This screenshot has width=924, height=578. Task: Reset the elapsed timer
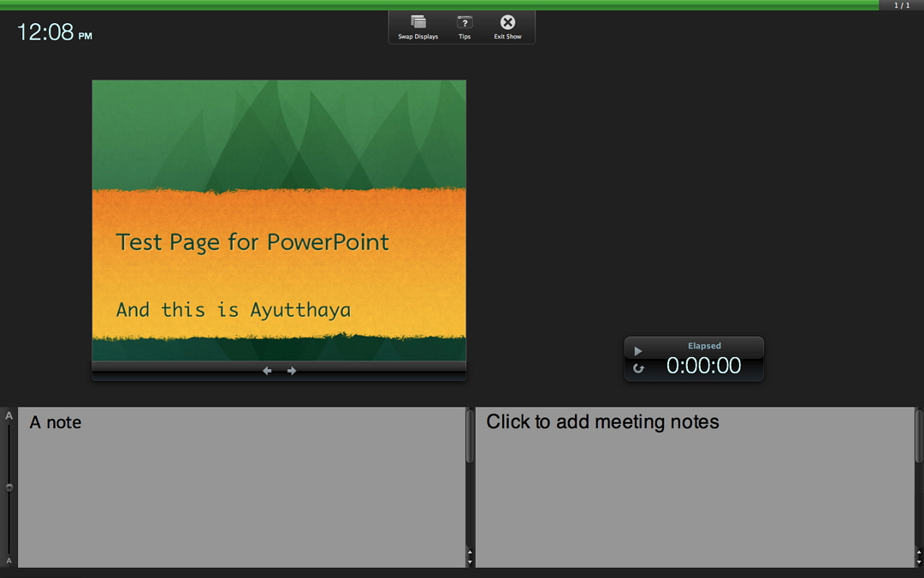coord(638,368)
